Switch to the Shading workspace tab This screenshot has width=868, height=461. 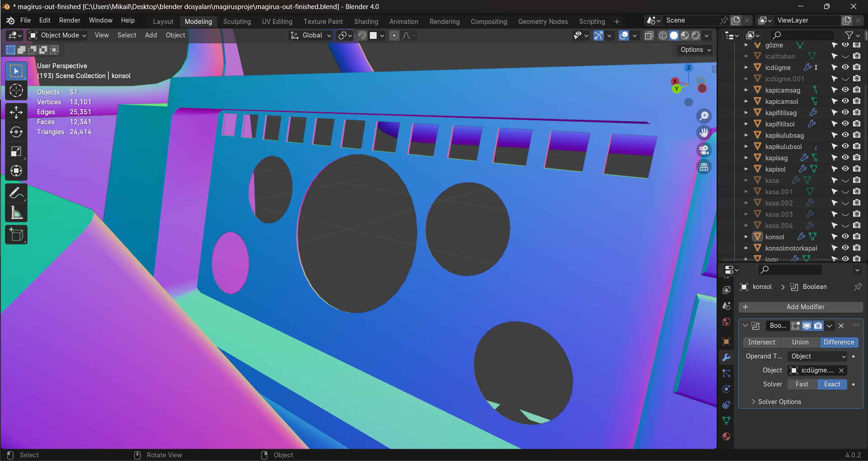coord(366,22)
